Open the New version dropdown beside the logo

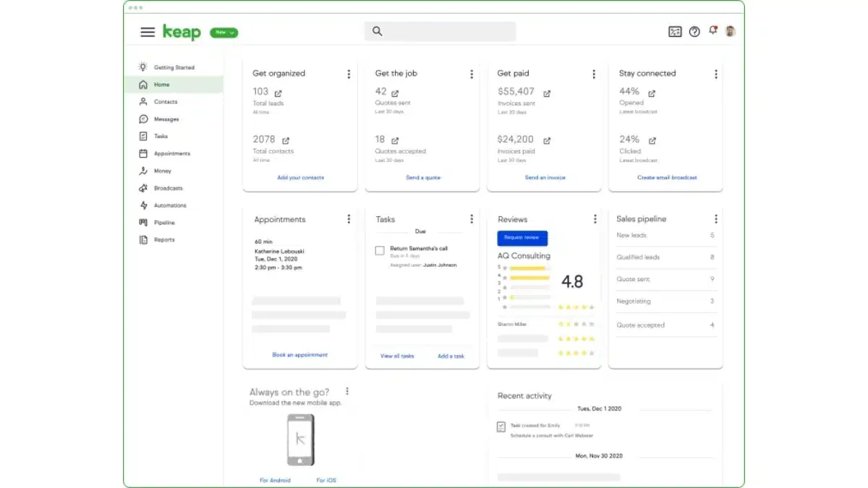pos(224,33)
